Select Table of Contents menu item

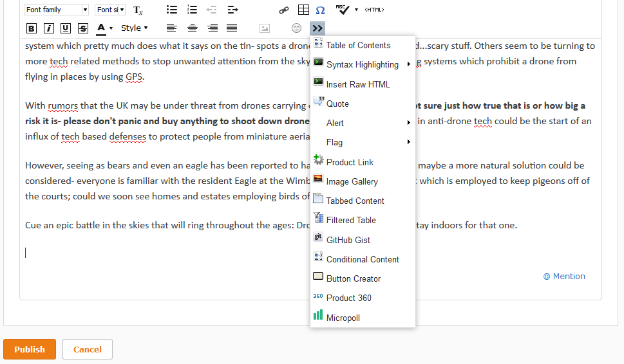(358, 45)
